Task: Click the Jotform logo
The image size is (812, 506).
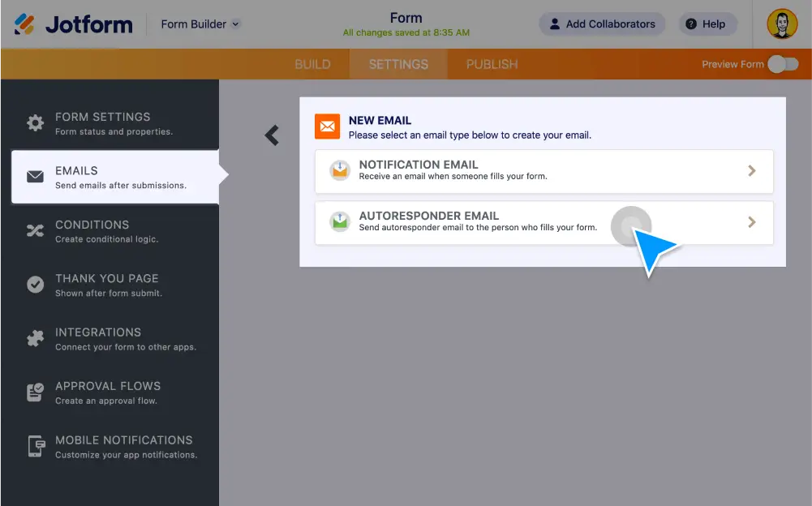Action: coord(73,24)
